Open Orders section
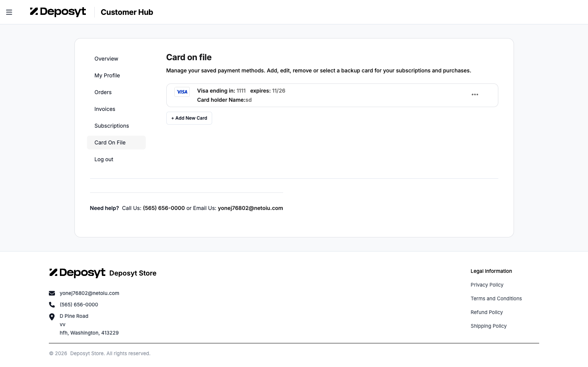 coord(103,92)
